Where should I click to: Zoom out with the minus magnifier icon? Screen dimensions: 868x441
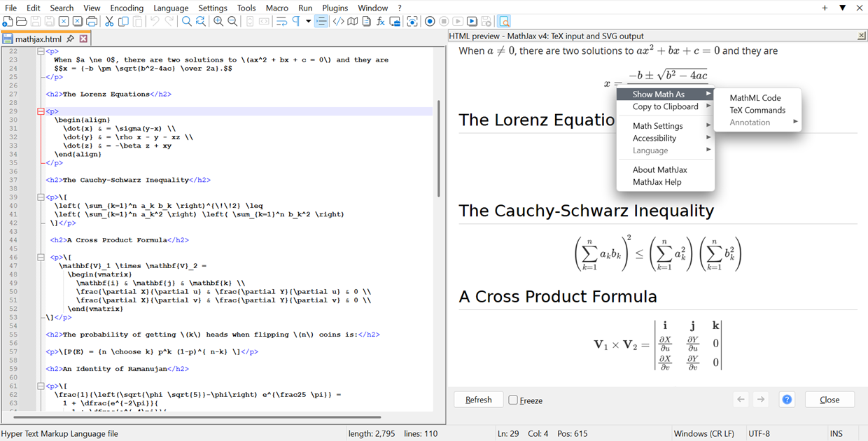pyautogui.click(x=232, y=22)
